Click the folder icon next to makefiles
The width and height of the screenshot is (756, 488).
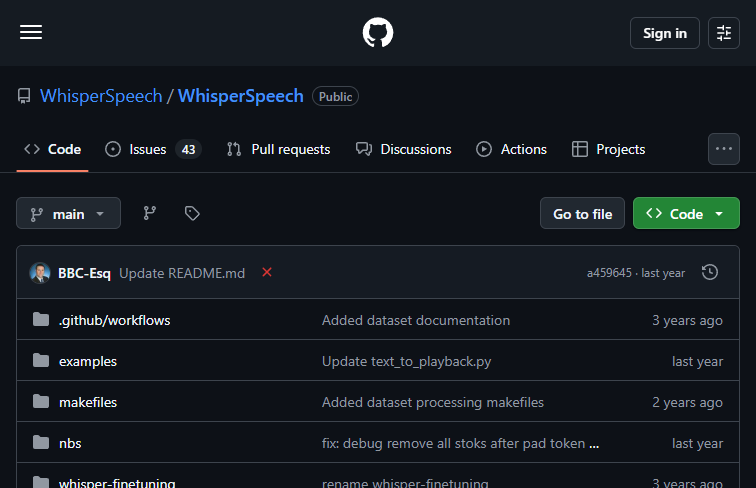click(x=41, y=401)
